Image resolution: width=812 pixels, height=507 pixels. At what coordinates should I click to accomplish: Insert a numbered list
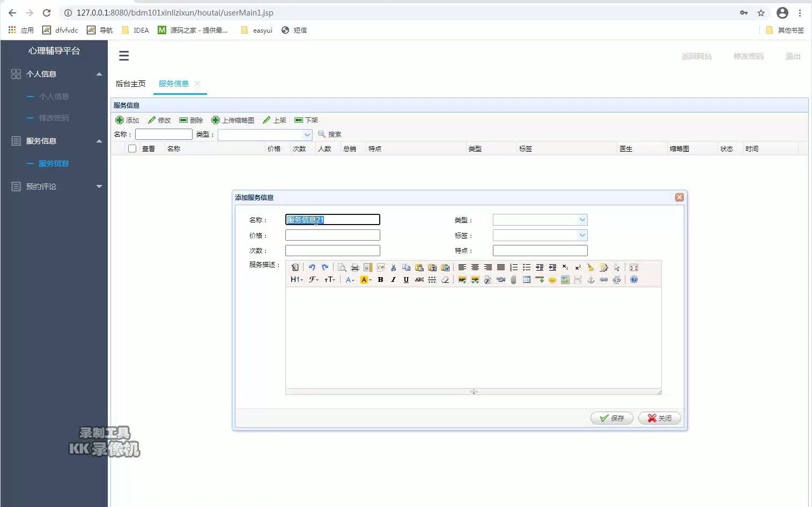(x=514, y=267)
